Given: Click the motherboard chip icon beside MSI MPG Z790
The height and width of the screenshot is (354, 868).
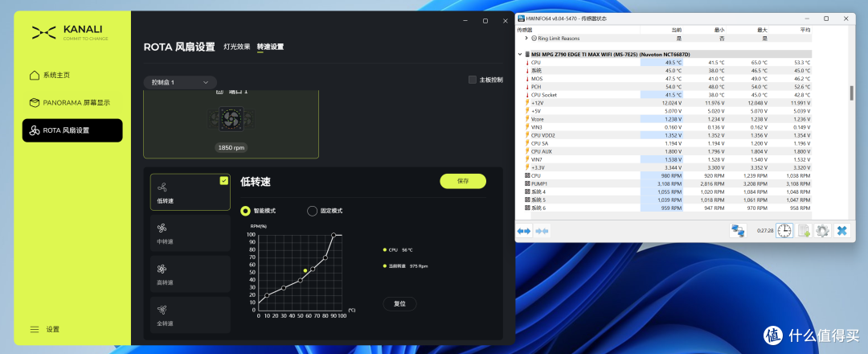Looking at the screenshot, I should [527, 54].
